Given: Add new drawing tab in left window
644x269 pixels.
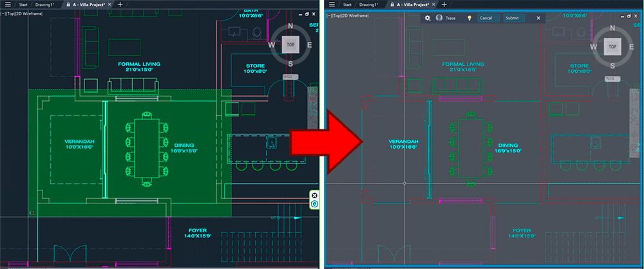Looking at the screenshot, I should [x=120, y=5].
